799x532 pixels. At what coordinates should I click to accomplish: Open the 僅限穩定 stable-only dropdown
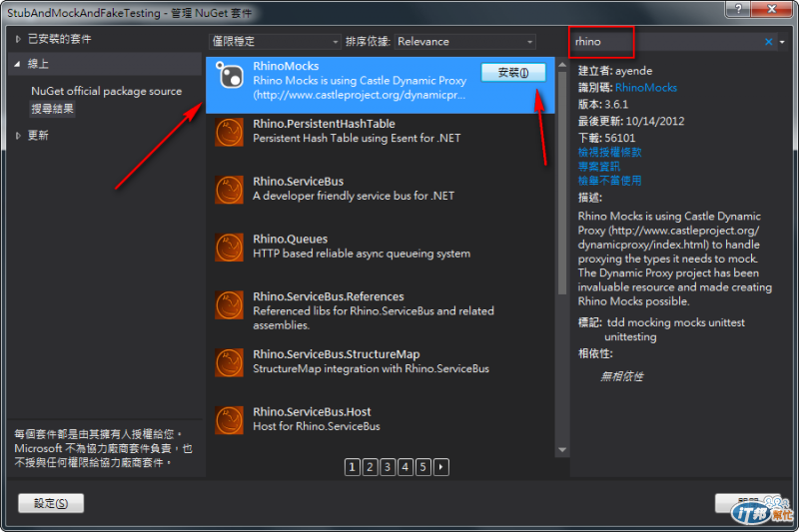pos(275,42)
